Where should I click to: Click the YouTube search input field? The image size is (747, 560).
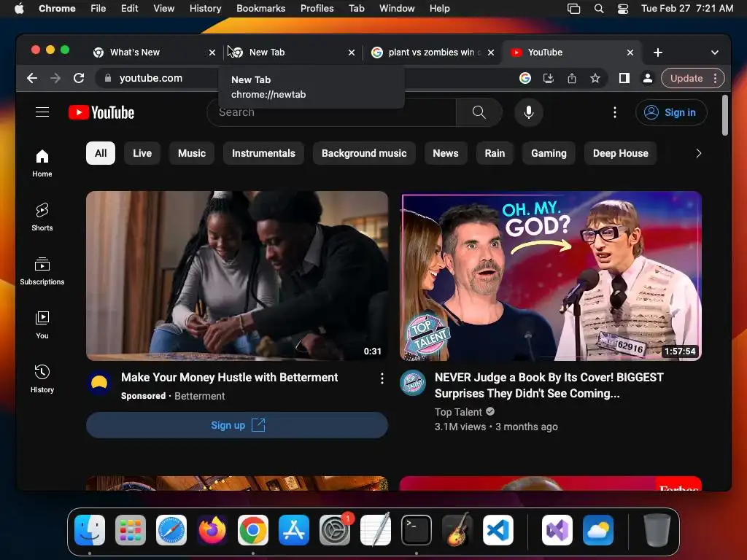(x=332, y=112)
